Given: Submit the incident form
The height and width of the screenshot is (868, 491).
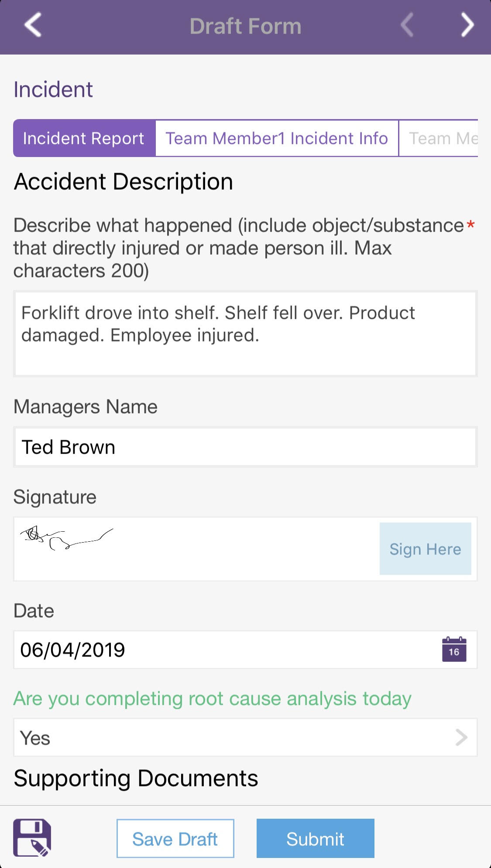Looking at the screenshot, I should coord(315,839).
